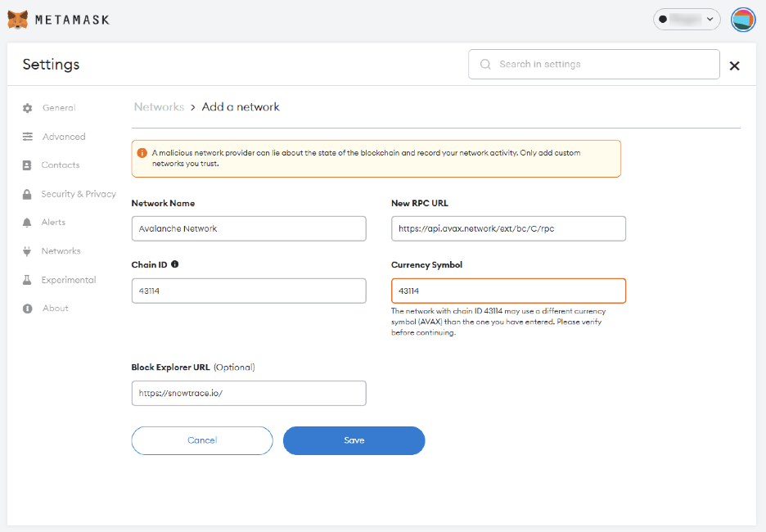Click the currency symbol warning message

tap(498, 322)
